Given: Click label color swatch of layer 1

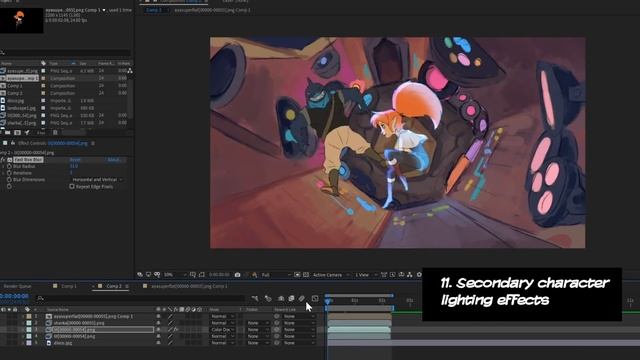Looking at the screenshot, I should tap(29, 316).
